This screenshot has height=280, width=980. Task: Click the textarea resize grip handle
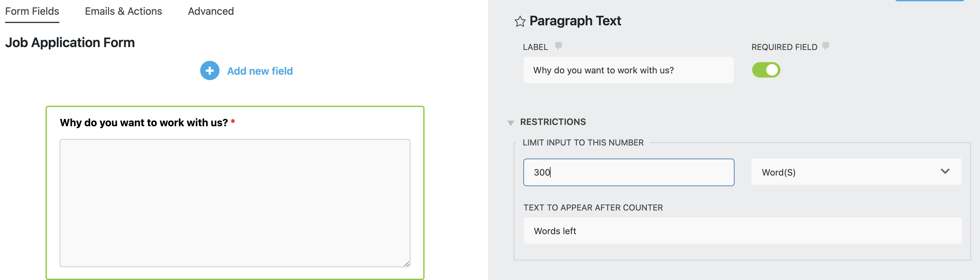(x=406, y=263)
